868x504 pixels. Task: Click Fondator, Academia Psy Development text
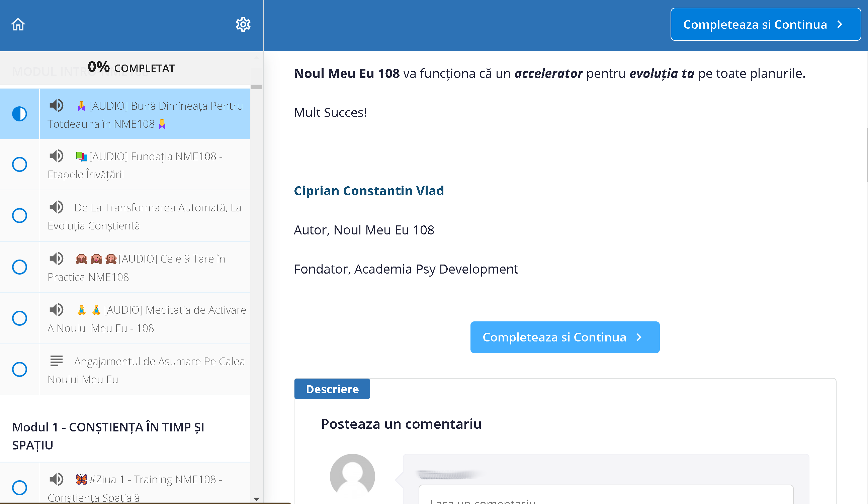pyautogui.click(x=406, y=269)
